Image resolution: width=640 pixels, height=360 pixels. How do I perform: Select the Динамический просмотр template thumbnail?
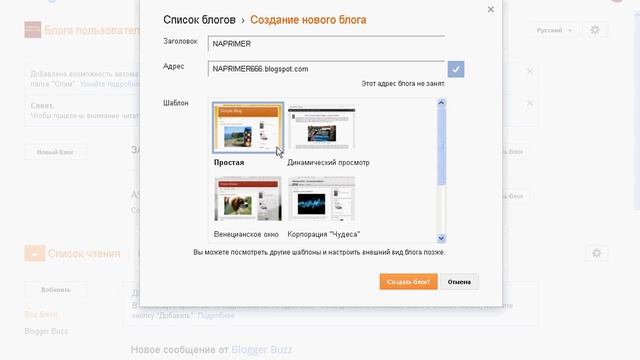[x=322, y=128]
